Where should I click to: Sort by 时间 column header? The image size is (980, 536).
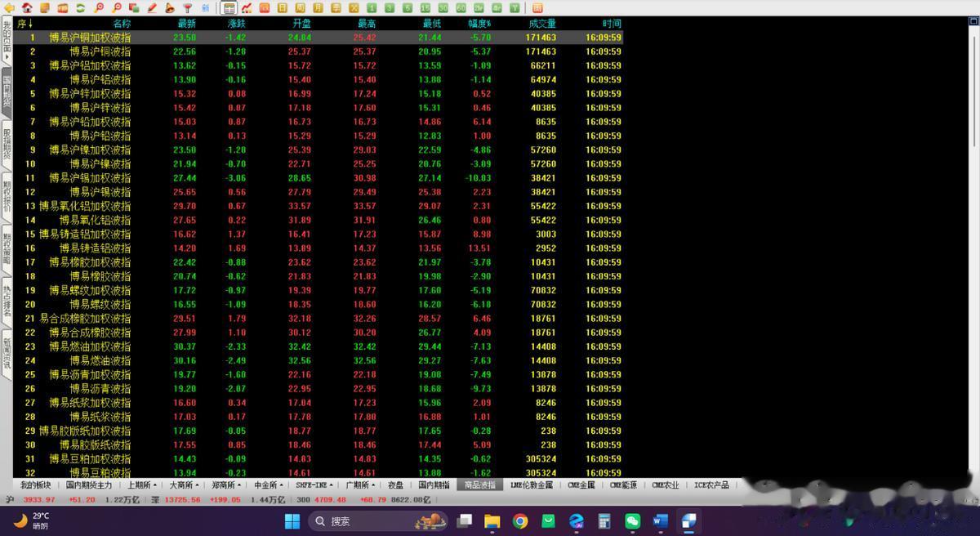click(612, 24)
